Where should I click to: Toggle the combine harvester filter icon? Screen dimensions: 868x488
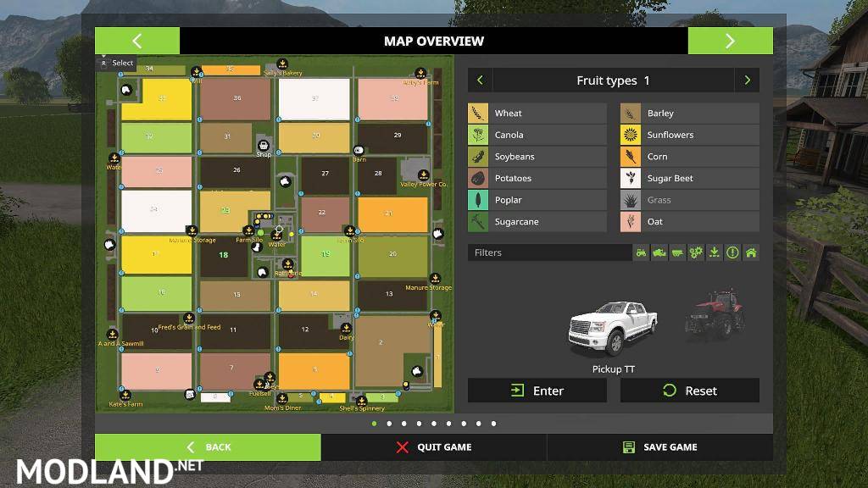point(659,252)
